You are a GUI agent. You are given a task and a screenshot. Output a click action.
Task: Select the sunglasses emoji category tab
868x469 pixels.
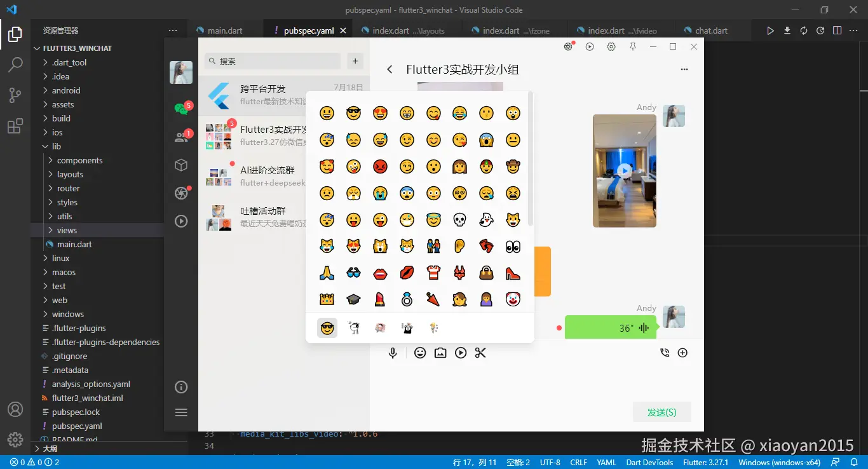pos(327,328)
